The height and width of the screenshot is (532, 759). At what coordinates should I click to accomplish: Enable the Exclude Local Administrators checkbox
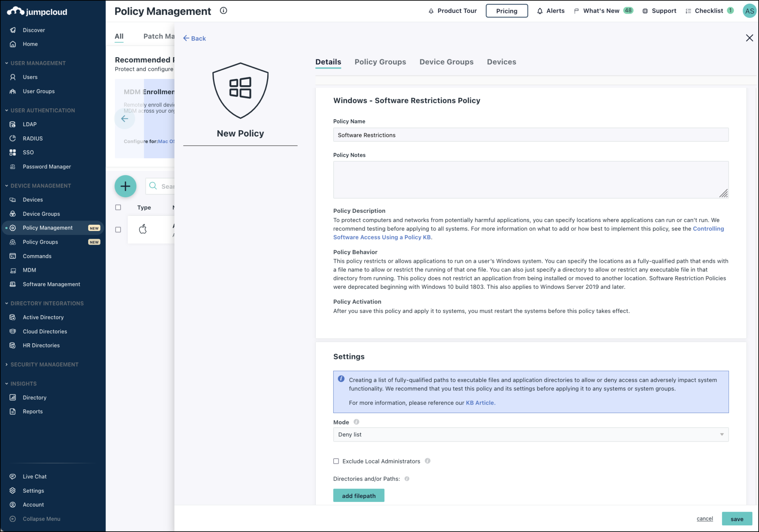336,461
